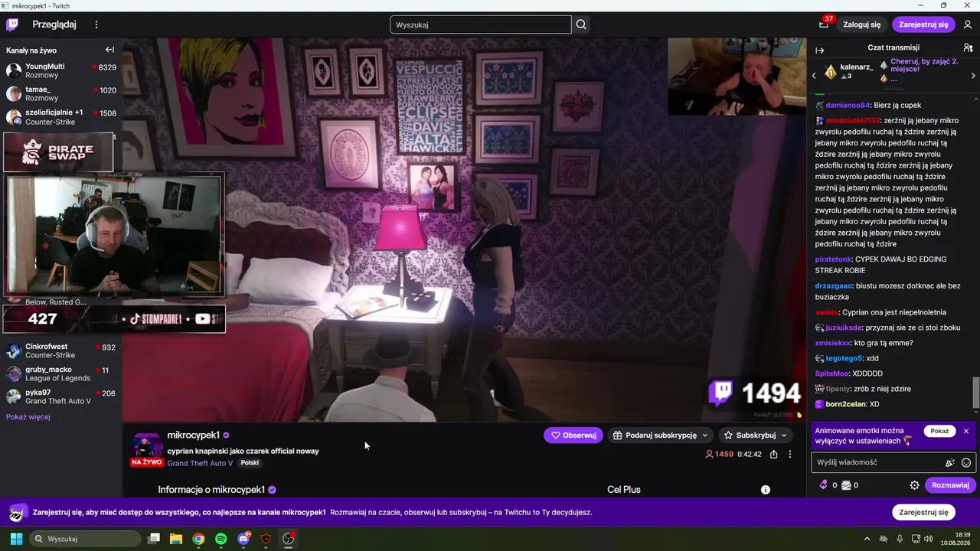Click the chat scrollbar thumb
This screenshot has height=551, width=980.
pyautogui.click(x=975, y=393)
